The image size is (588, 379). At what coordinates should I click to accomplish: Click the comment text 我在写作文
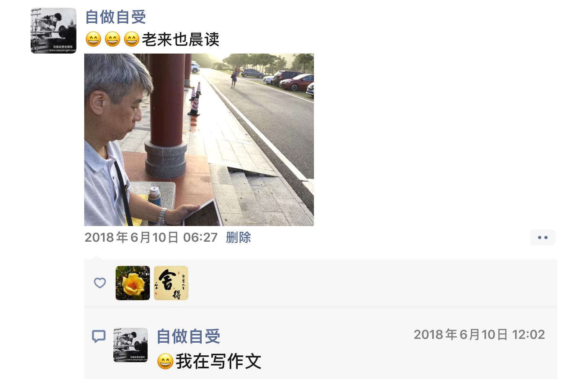tap(218, 361)
